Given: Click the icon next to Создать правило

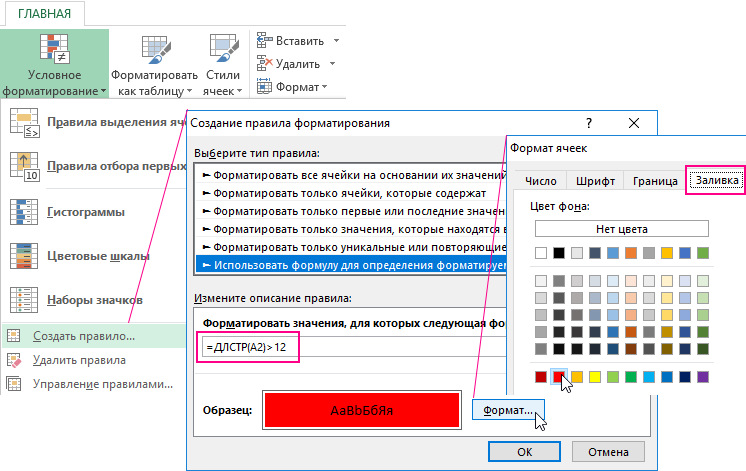Looking at the screenshot, I should coord(14,335).
